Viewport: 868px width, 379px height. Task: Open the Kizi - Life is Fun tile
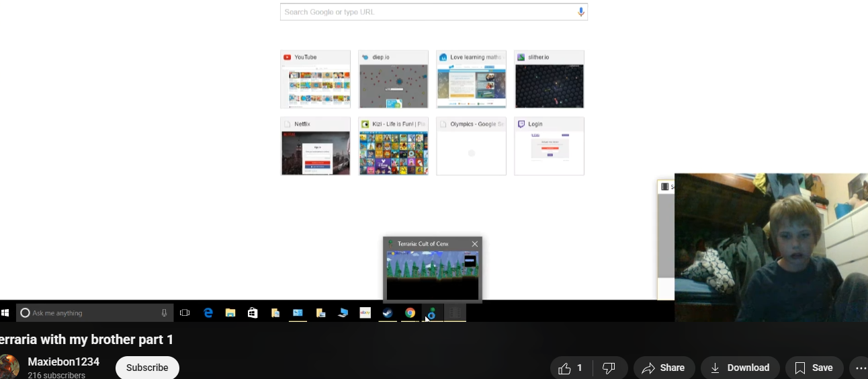point(393,146)
